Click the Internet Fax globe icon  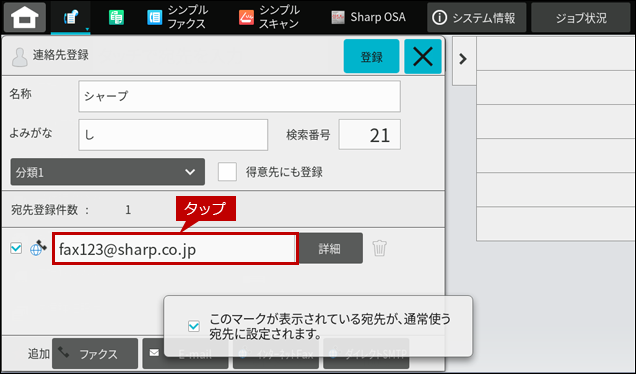click(x=38, y=248)
